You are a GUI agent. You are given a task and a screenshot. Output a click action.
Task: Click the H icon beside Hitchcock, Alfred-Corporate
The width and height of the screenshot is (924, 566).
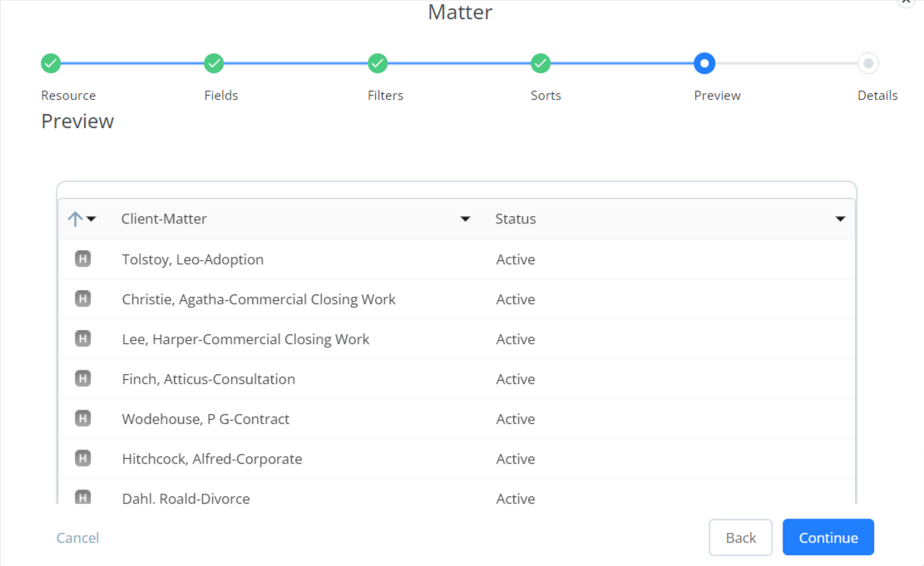[83, 458]
